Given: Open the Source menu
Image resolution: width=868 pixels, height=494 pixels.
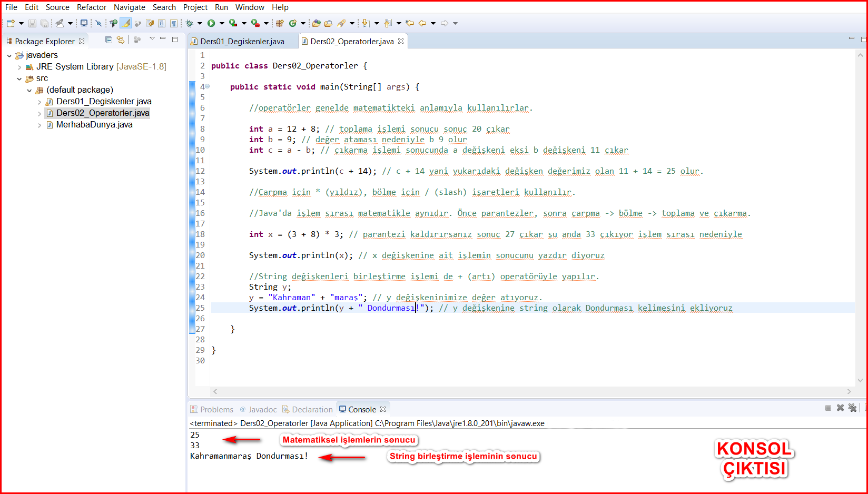Looking at the screenshot, I should 57,7.
